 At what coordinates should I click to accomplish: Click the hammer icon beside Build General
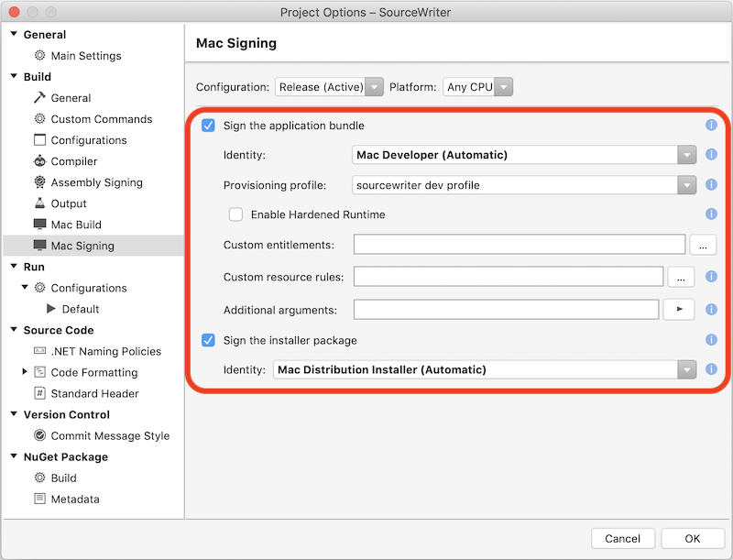tap(39, 97)
